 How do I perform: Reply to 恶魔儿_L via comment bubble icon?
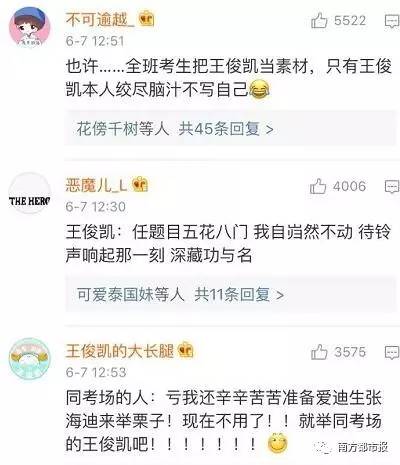(392, 187)
